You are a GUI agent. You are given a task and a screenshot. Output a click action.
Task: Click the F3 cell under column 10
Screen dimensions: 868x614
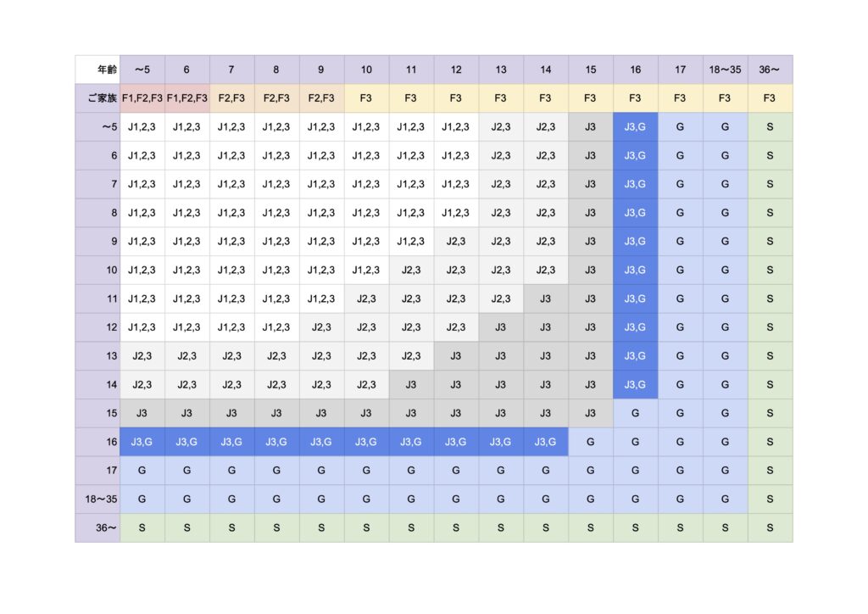coord(366,98)
